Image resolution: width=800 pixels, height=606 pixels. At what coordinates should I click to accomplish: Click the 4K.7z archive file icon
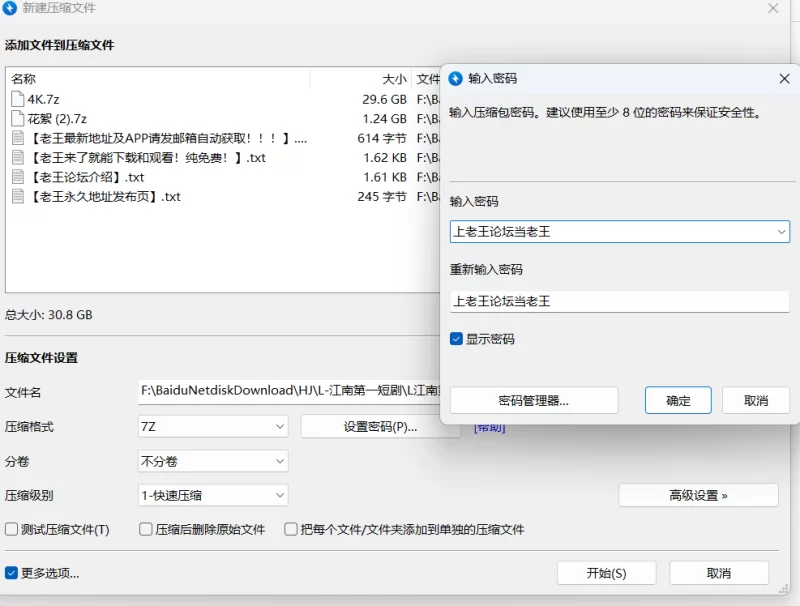click(x=18, y=99)
